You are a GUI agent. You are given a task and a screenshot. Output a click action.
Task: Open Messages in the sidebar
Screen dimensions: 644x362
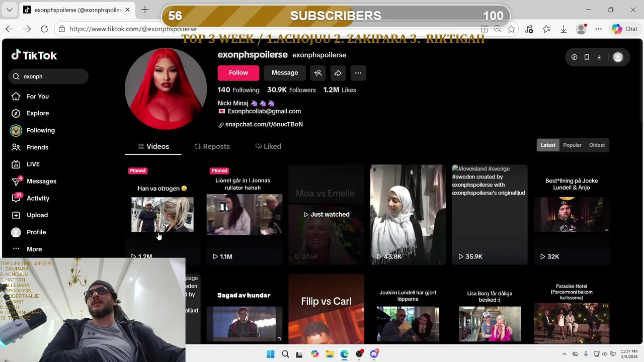(34, 182)
